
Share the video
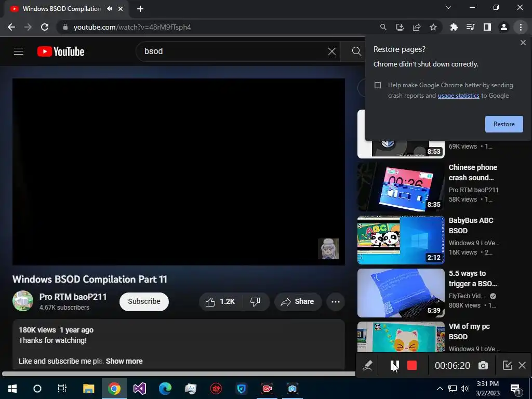[298, 302]
